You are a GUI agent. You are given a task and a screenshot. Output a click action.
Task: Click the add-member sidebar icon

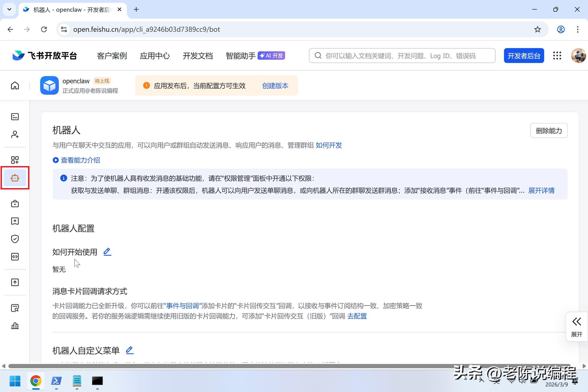(x=15, y=134)
